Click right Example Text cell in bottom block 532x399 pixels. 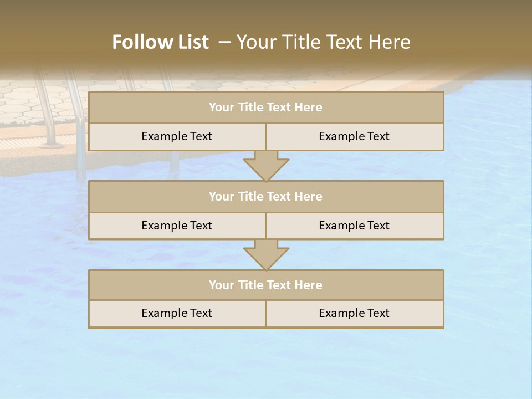pyautogui.click(x=355, y=313)
